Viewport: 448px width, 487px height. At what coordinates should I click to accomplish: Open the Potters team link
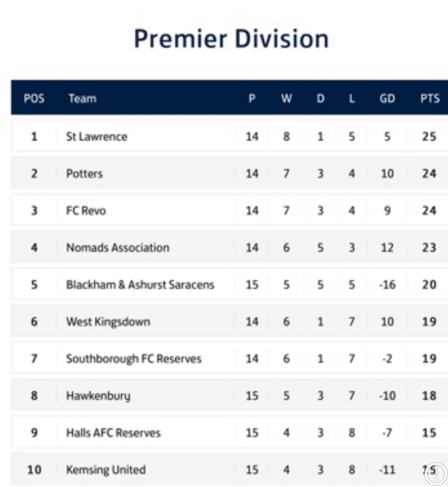[x=84, y=173]
